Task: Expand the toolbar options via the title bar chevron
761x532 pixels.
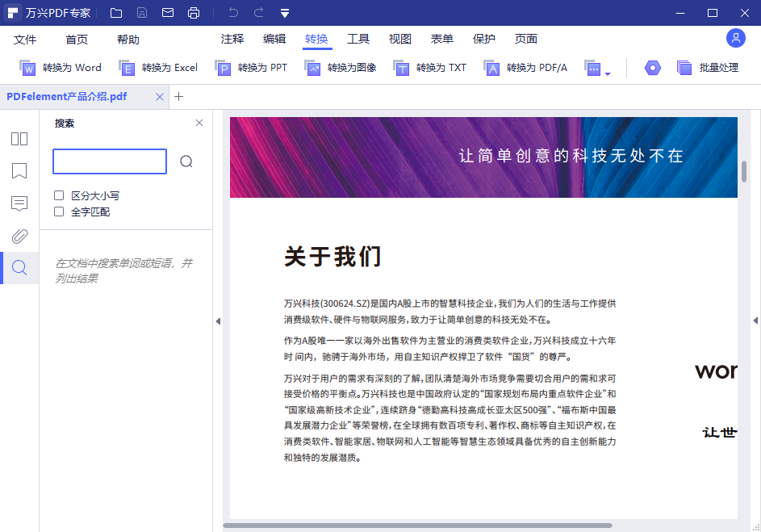Action: pos(284,12)
